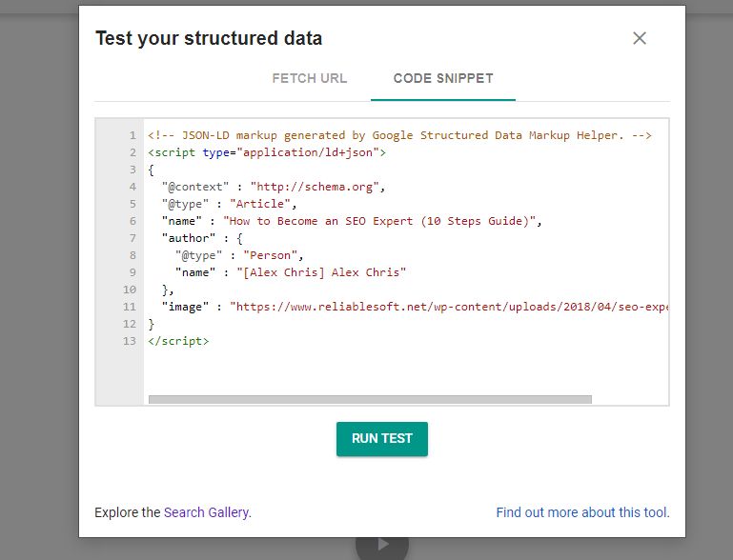Image resolution: width=733 pixels, height=560 pixels.
Task: Click the horizontal scrollbar in code editor
Action: pyautogui.click(x=370, y=399)
